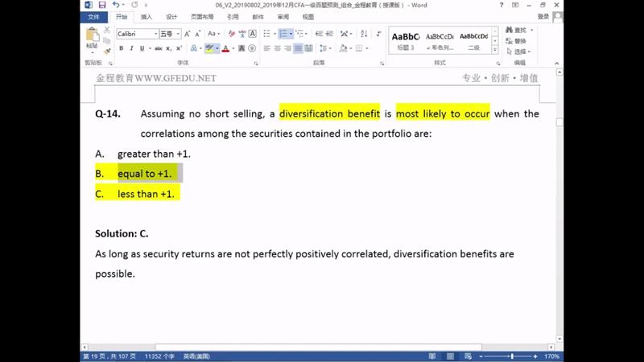This screenshot has width=644, height=362.
Task: Expand the styles gallery more arrow
Action: (x=495, y=50)
